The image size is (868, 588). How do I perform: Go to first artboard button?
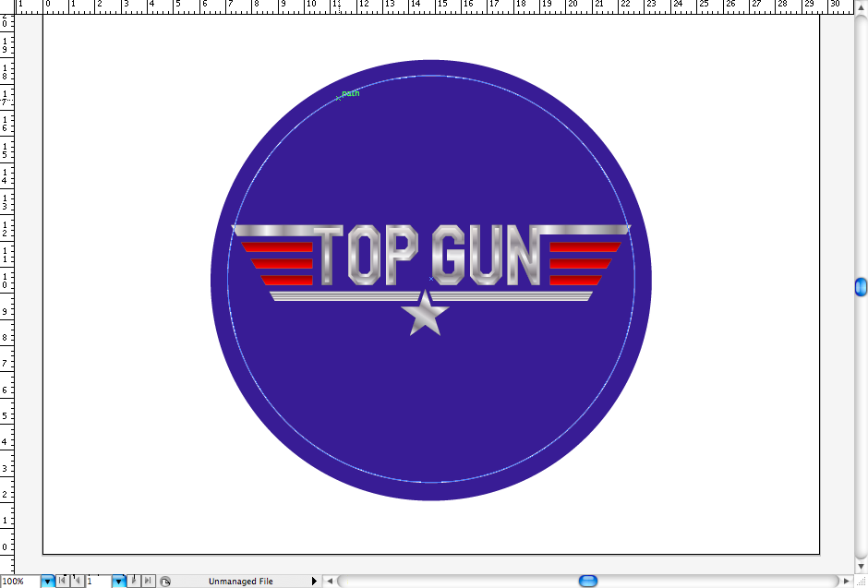coord(62,581)
